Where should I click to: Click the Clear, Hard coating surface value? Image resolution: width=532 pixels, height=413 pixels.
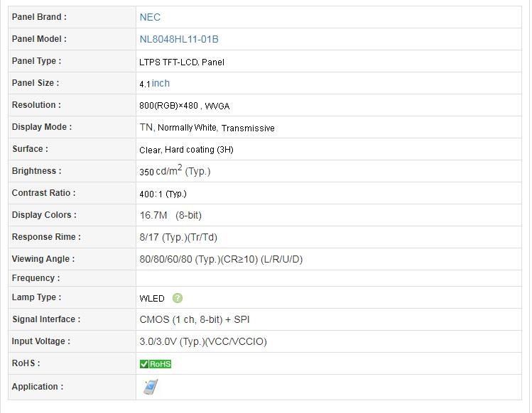pos(186,150)
